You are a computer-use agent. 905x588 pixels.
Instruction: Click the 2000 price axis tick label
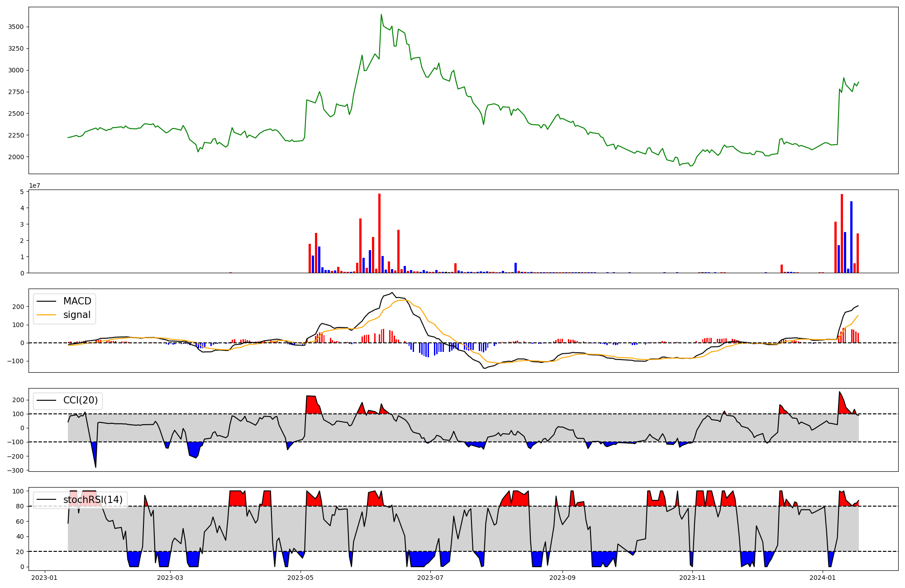click(x=16, y=157)
